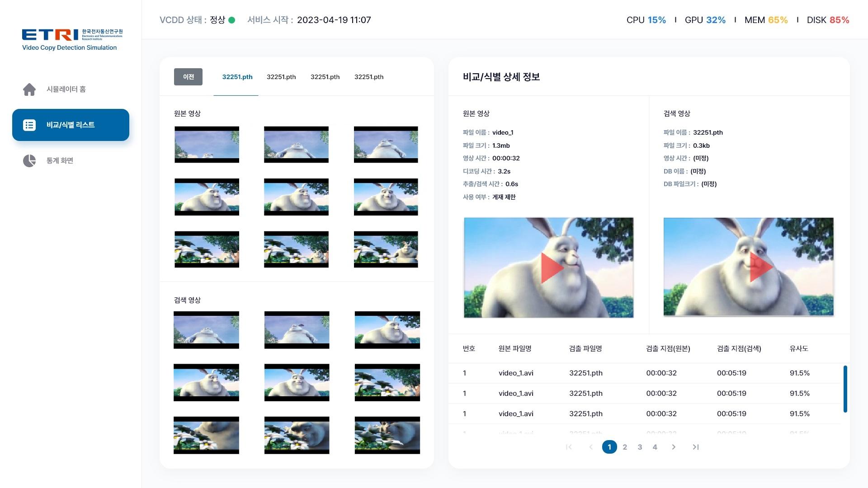Open the 시뮬레이터 홈 home icon

click(29, 89)
